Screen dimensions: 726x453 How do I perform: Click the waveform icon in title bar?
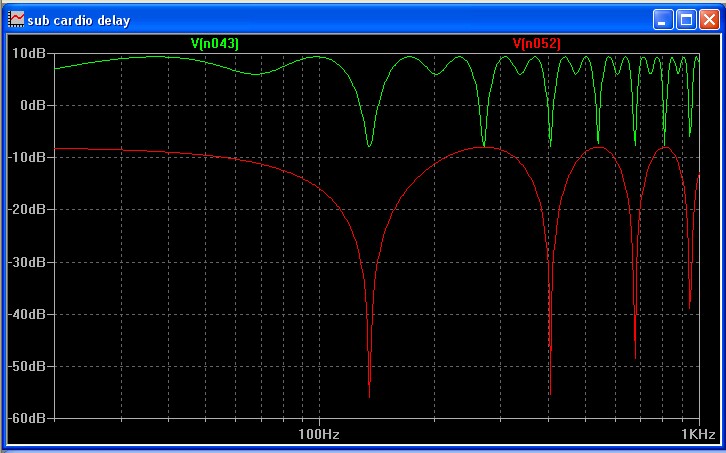tap(16, 19)
